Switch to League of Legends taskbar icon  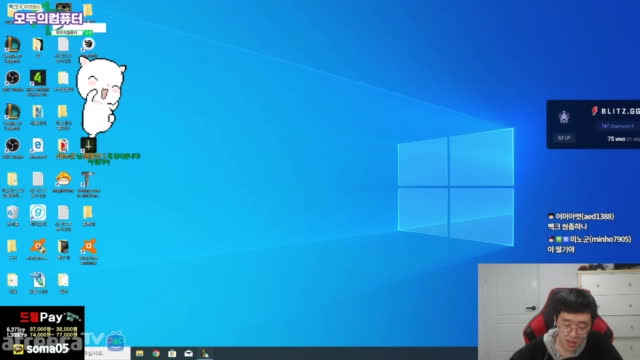(x=204, y=353)
